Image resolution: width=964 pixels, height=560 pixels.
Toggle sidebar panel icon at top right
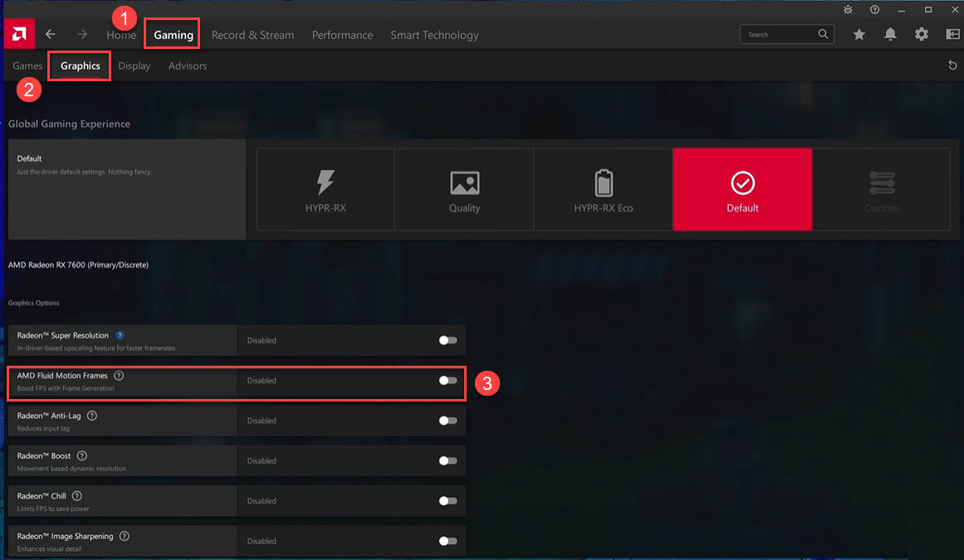coord(952,35)
